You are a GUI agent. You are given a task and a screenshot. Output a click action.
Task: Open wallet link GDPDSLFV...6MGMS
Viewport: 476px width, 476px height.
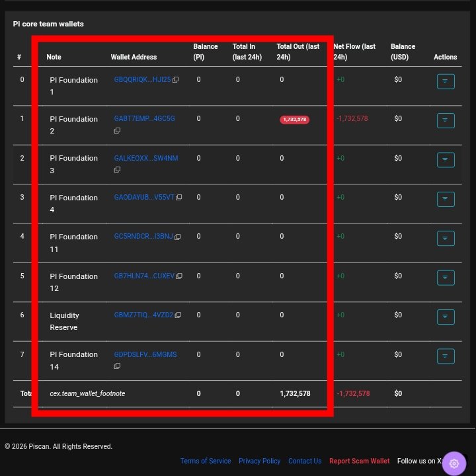click(x=145, y=354)
